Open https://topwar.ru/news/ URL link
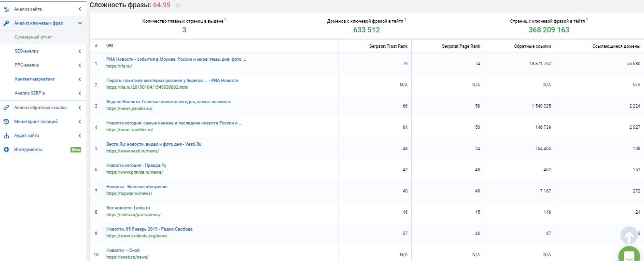Image resolution: width=644 pixels, height=261 pixels. point(129,193)
